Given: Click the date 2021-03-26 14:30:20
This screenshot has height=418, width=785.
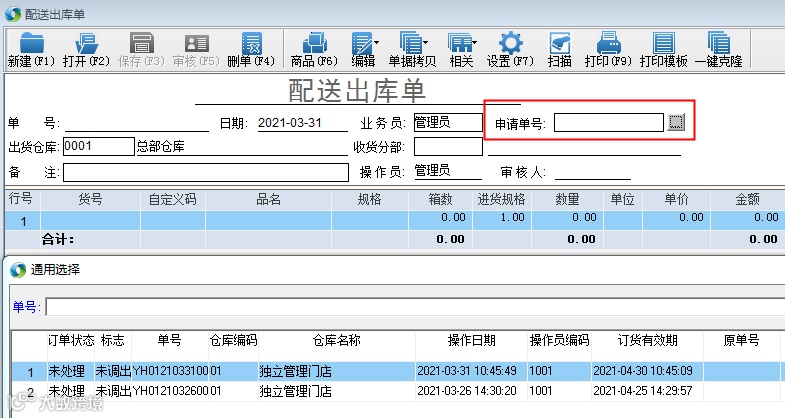Looking at the screenshot, I should click(467, 390).
